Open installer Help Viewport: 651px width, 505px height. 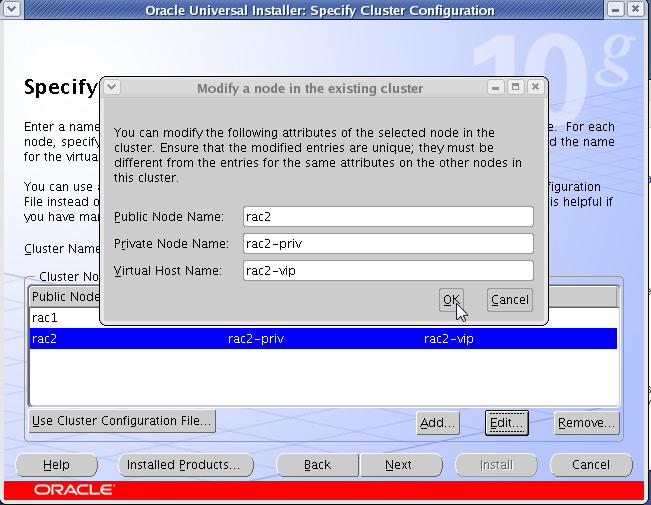point(56,465)
